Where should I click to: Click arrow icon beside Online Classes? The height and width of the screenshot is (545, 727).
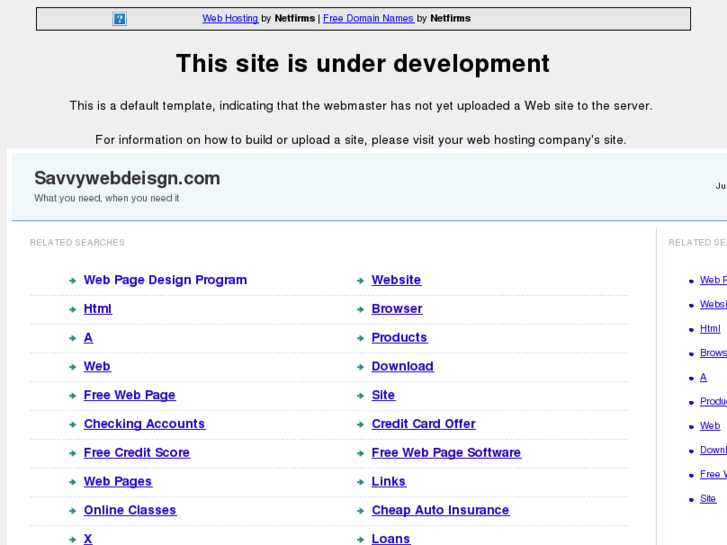(x=72, y=511)
